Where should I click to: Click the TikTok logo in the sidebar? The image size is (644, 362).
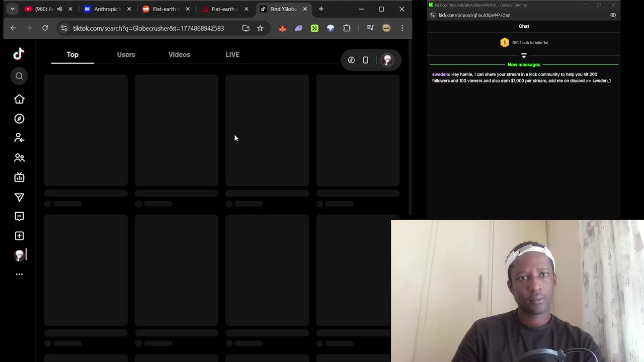click(x=19, y=54)
